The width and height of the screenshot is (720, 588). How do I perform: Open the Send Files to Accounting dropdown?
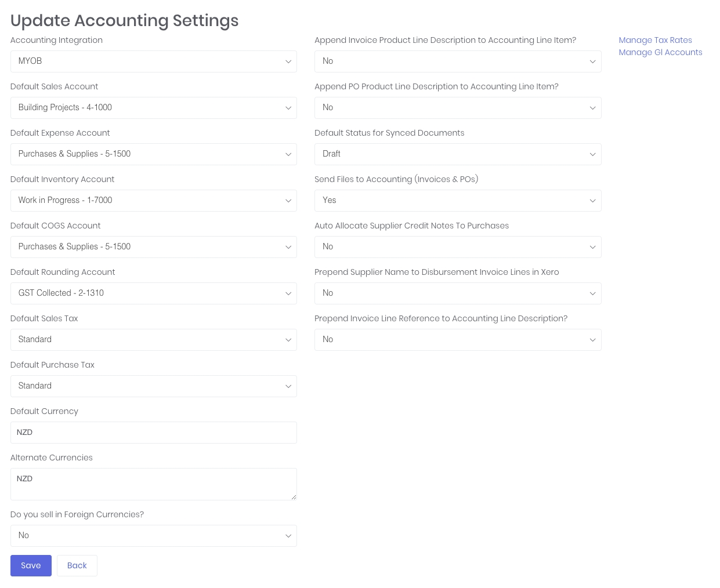(x=457, y=201)
